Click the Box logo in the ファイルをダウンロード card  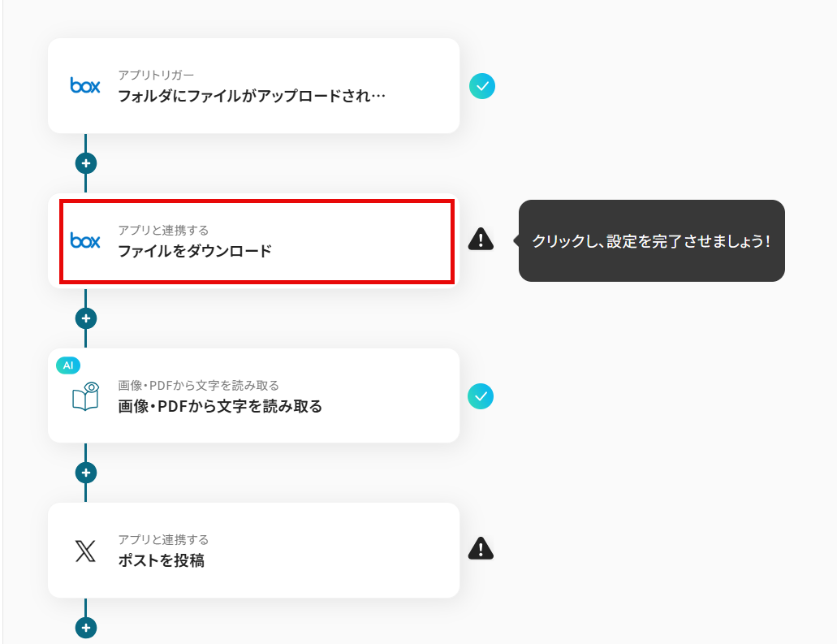pos(85,241)
